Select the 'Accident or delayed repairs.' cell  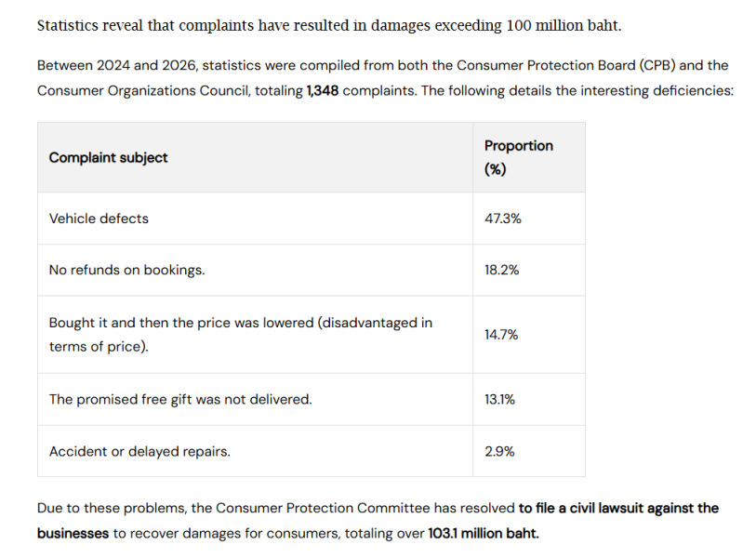point(255,451)
